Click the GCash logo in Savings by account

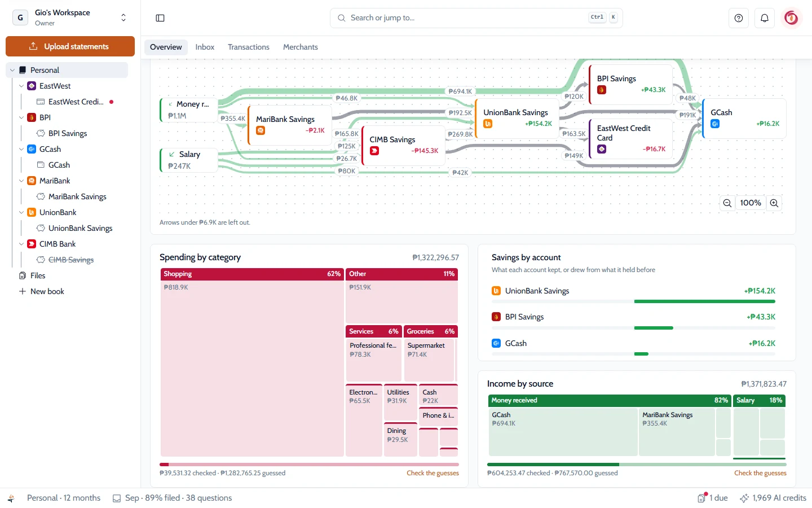click(496, 343)
